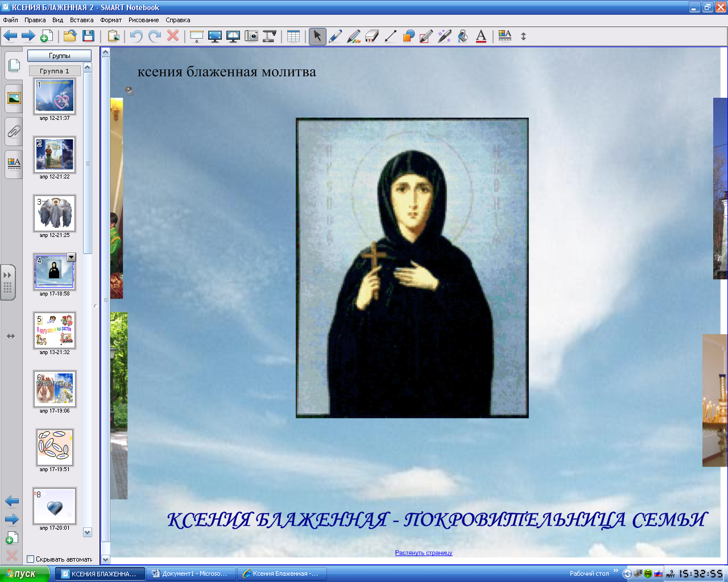The image size is (728, 582).
Task: Open the Attachments side tab
Action: [14, 131]
